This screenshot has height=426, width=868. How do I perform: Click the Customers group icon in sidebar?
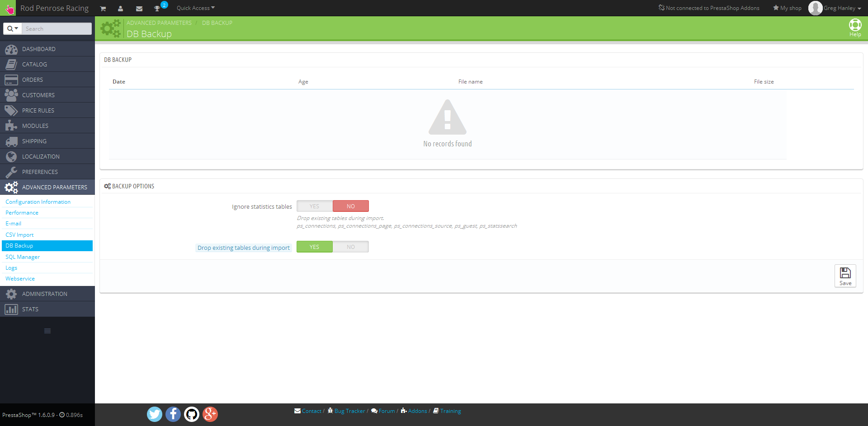[11, 95]
